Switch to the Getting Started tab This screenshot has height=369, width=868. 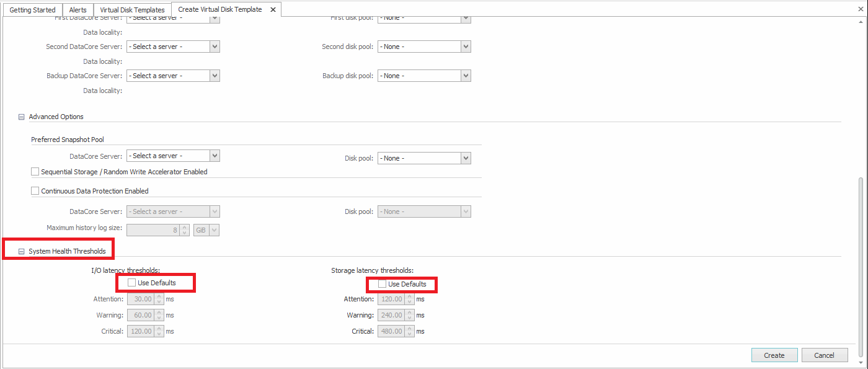tap(32, 10)
